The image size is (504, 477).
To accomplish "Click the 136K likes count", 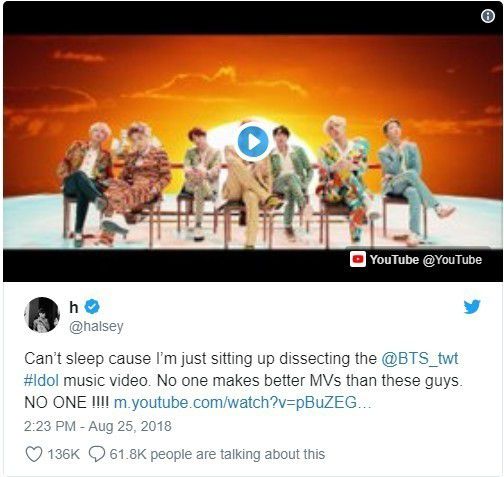I will point(63,454).
